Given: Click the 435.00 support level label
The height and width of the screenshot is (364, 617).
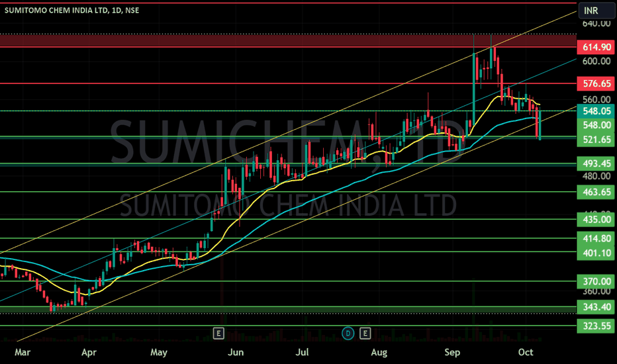Looking at the screenshot, I should 596,220.
